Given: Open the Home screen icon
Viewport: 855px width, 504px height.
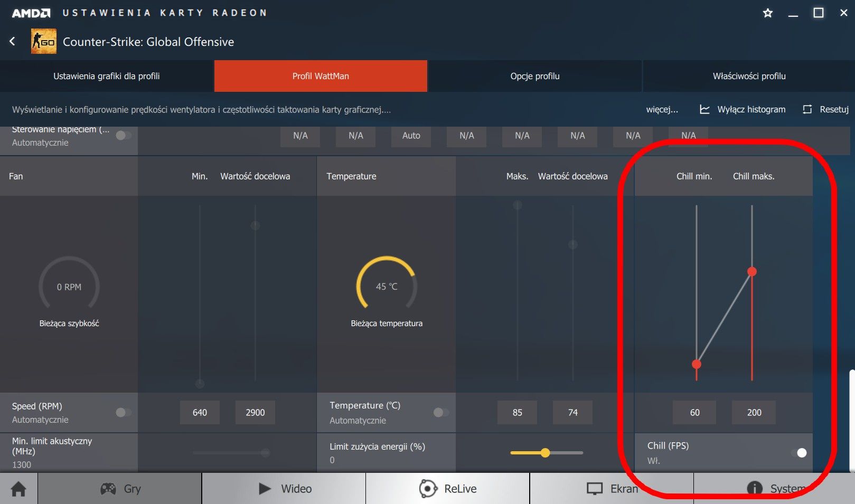Looking at the screenshot, I should [18, 489].
